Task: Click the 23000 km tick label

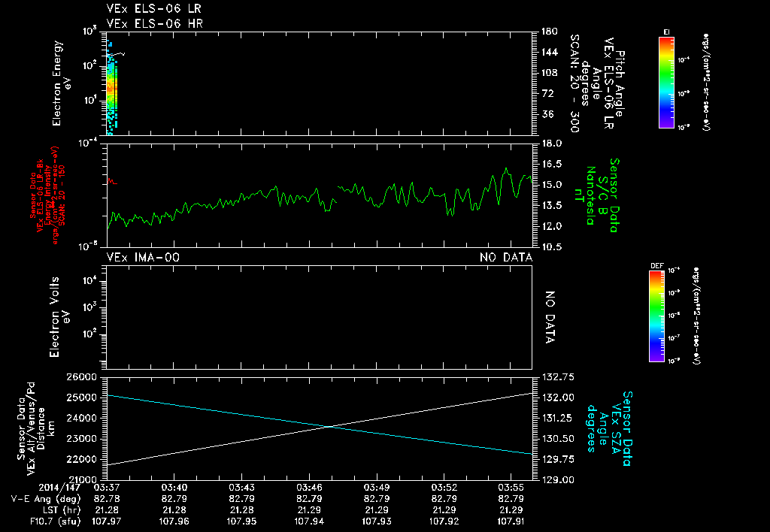Action: coord(81,439)
